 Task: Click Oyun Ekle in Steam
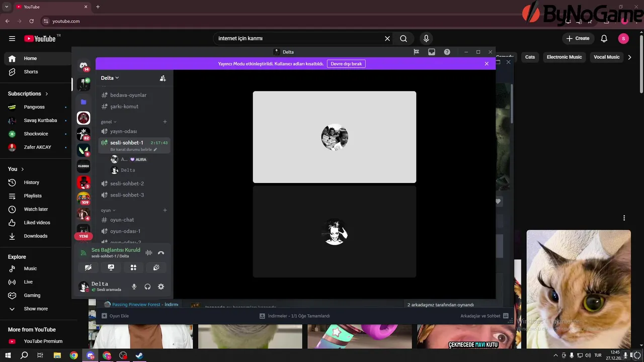[115, 316]
